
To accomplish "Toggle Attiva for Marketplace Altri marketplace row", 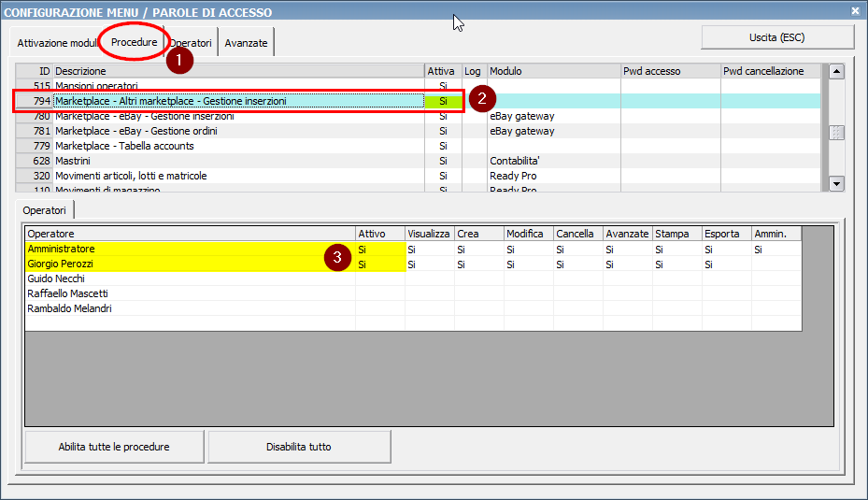I will click(x=443, y=101).
